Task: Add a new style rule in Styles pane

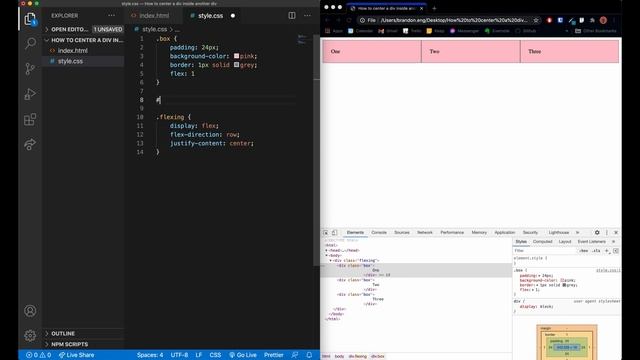Action: coord(607,251)
